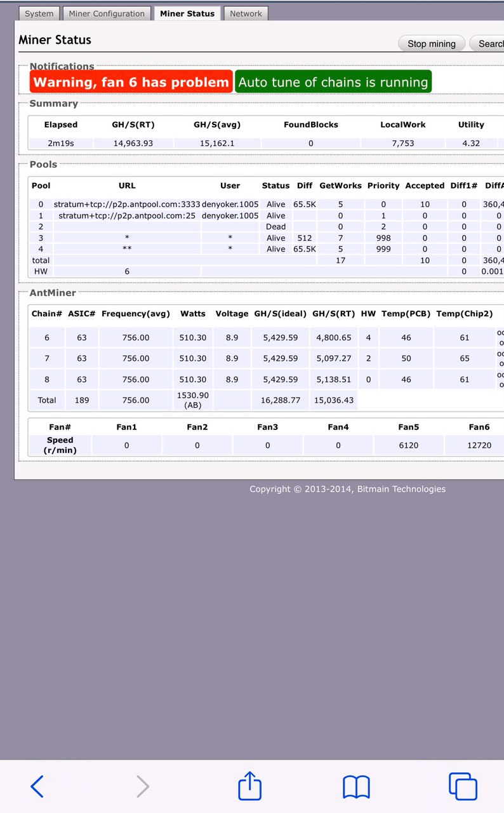
Task: Select Utility value 4.32
Action: click(471, 144)
